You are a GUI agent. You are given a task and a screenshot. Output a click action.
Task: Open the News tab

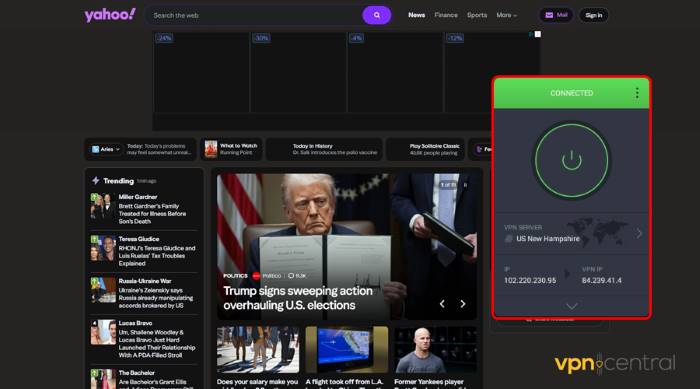coord(416,15)
